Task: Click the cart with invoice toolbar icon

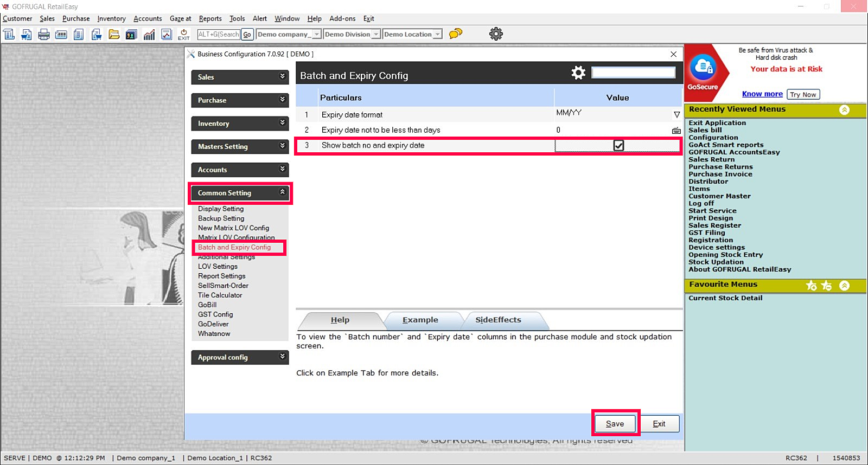Action: (x=97, y=34)
